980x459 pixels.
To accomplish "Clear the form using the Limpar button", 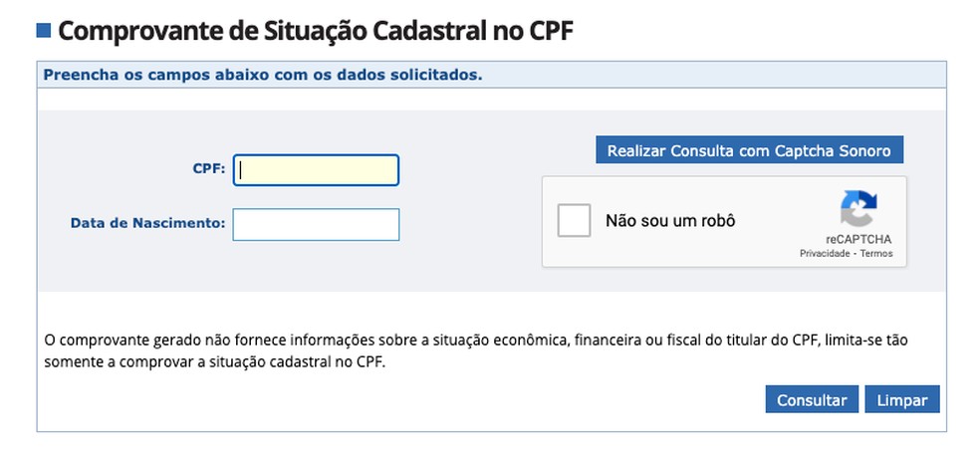I will pyautogui.click(x=901, y=400).
